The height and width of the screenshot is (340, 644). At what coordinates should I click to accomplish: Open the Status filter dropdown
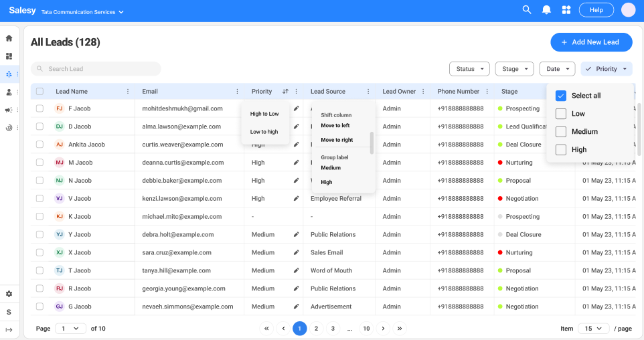(x=469, y=69)
